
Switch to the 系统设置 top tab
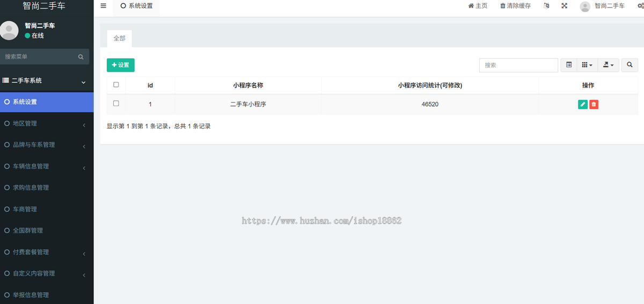point(136,6)
